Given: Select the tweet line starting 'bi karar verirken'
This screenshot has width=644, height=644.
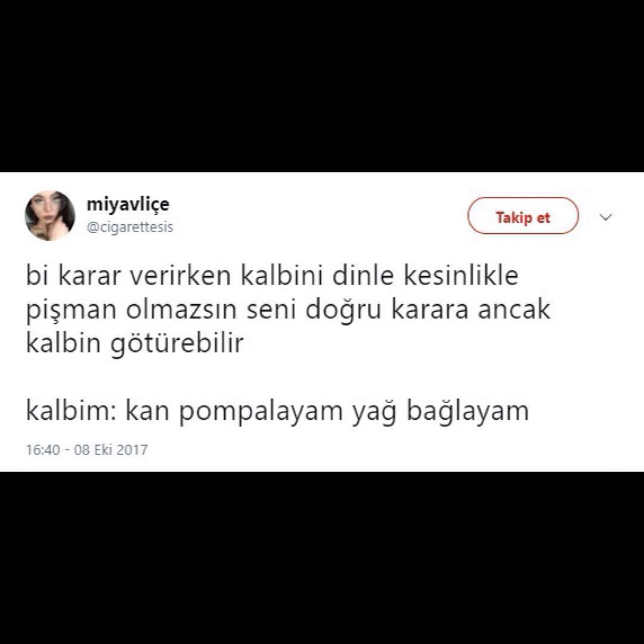Looking at the screenshot, I should [272, 275].
